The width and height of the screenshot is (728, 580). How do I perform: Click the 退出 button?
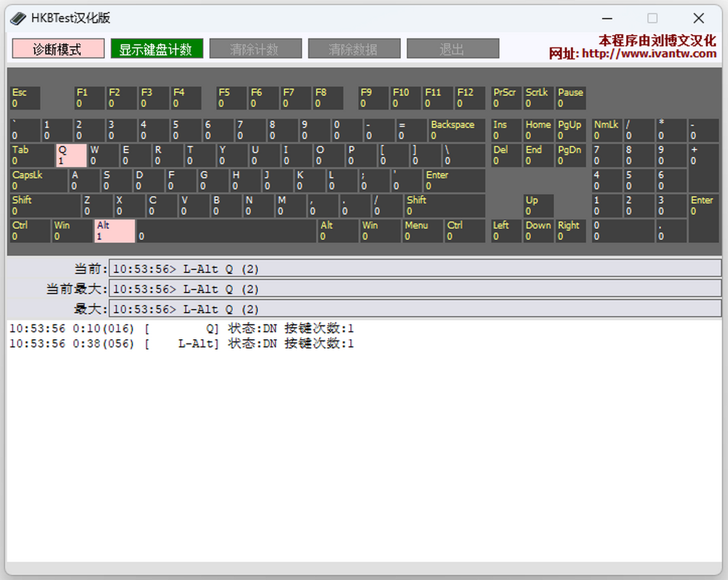pyautogui.click(x=453, y=49)
